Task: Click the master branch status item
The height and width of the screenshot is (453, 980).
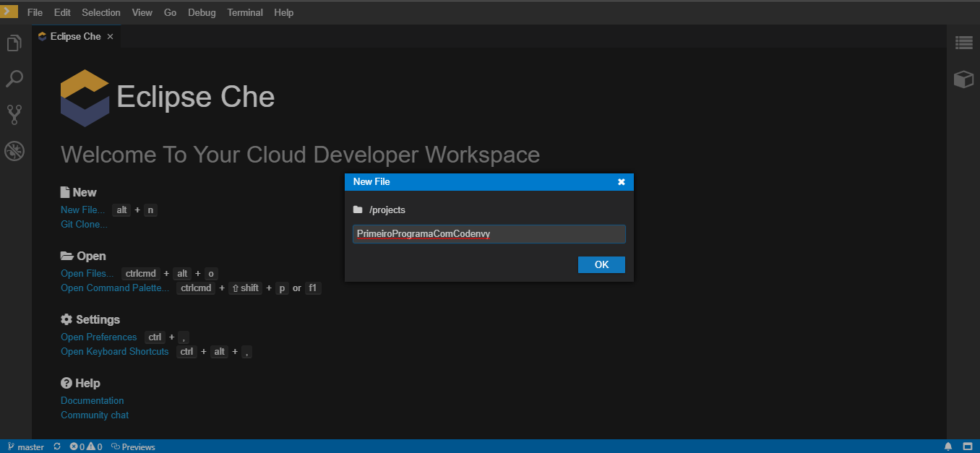Action: pyautogui.click(x=26, y=446)
